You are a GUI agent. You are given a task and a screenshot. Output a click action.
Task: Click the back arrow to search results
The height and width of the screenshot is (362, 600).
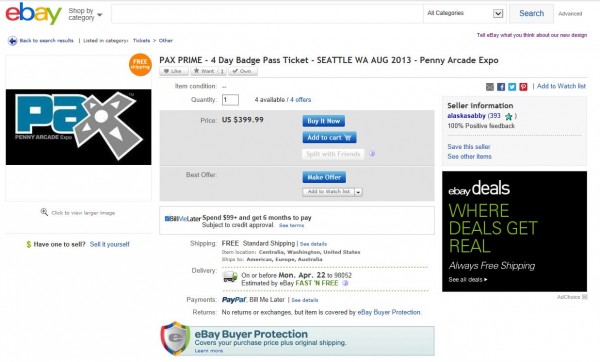pyautogui.click(x=12, y=41)
